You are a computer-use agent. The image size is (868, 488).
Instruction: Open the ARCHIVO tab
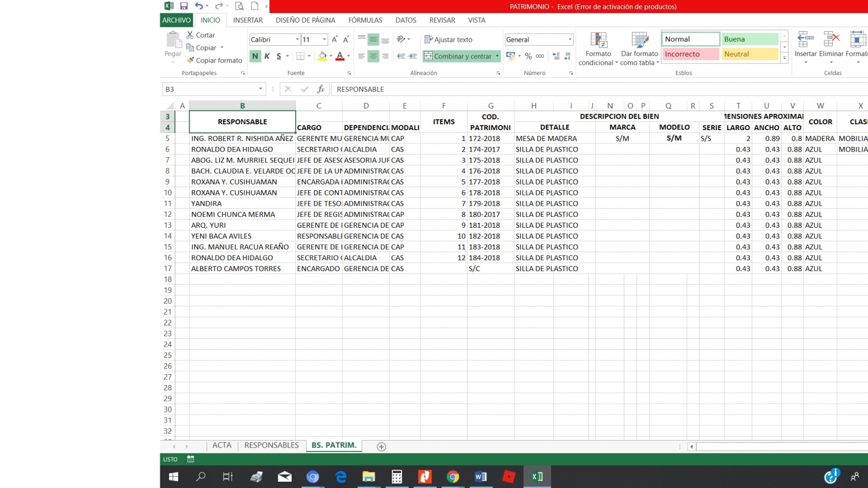(176, 20)
